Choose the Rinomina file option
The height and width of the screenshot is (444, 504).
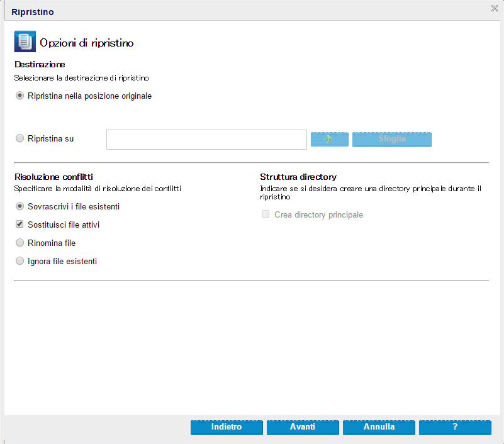coord(20,242)
